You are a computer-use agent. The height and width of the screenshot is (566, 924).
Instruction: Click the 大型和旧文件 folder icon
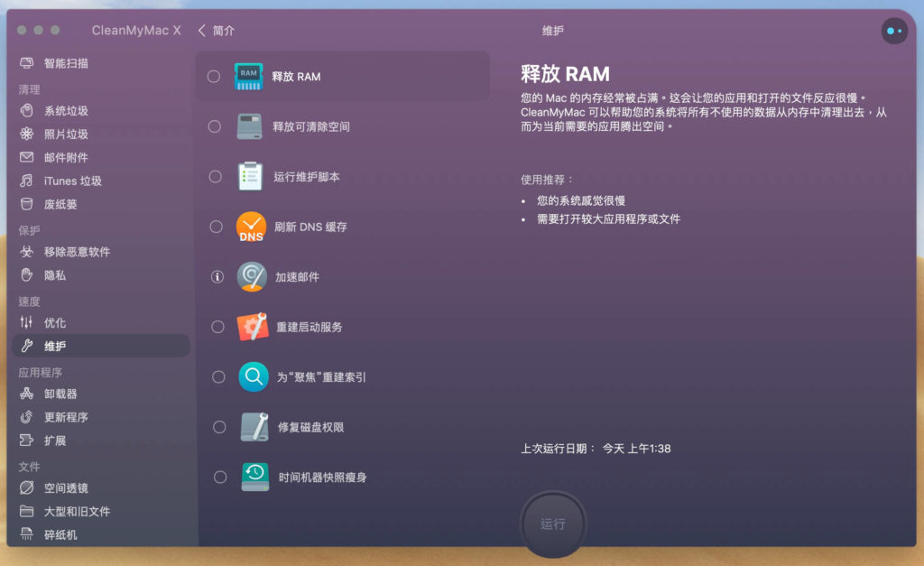click(26, 511)
